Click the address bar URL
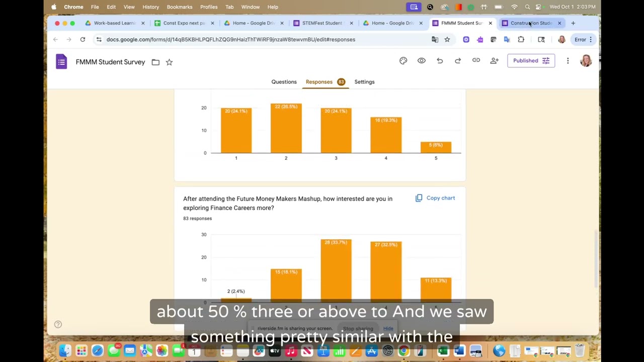The width and height of the screenshot is (644, 362). [230, 40]
